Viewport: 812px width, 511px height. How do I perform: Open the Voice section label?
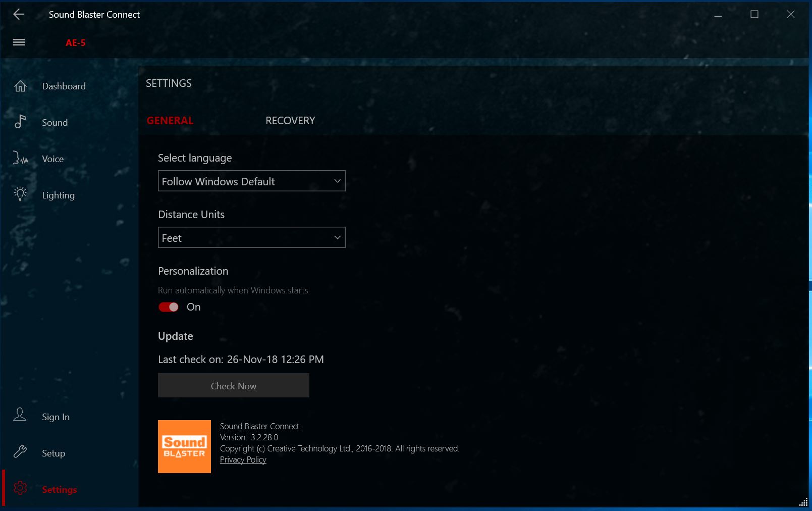click(x=53, y=159)
